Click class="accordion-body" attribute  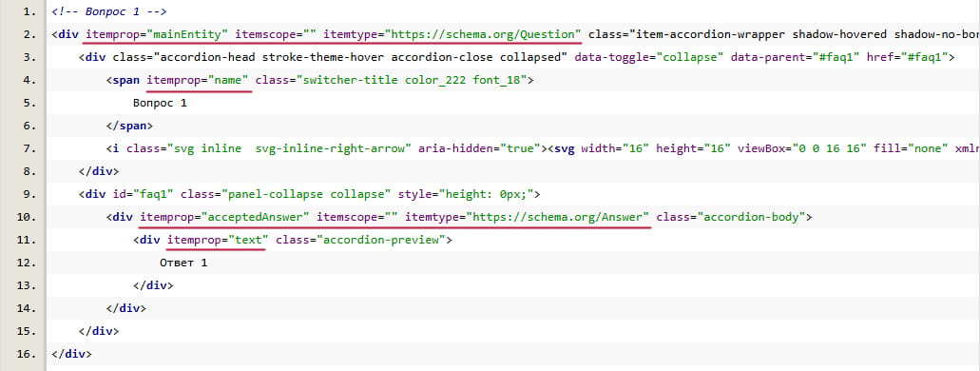(x=731, y=217)
